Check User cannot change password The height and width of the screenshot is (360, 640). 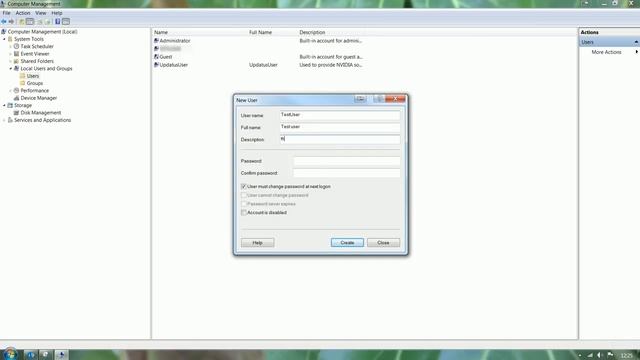click(244, 195)
